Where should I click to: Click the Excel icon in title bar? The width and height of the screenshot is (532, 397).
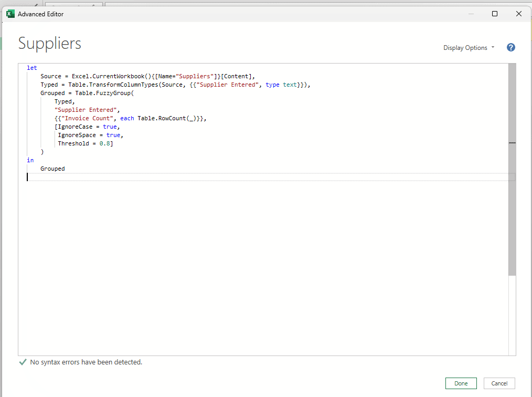pos(10,14)
